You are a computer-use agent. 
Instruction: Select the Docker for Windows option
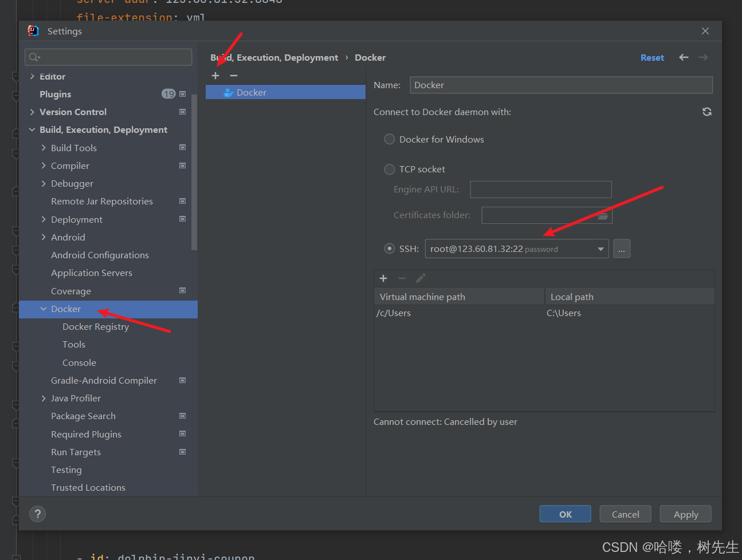(390, 139)
